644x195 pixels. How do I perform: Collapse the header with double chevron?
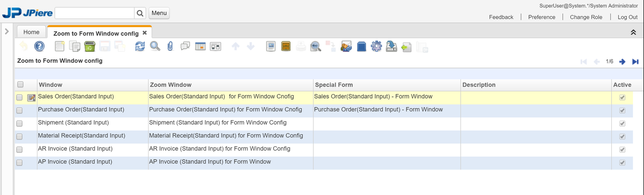point(633,32)
